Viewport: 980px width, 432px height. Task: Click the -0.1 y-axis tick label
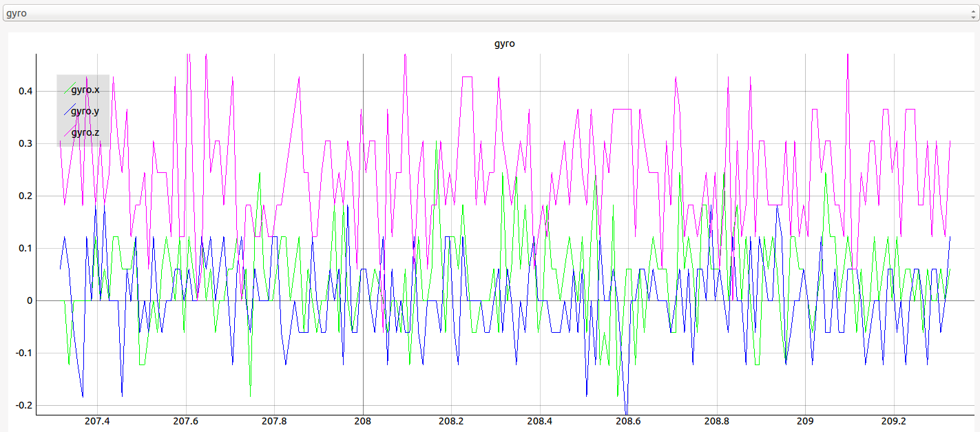click(21, 353)
